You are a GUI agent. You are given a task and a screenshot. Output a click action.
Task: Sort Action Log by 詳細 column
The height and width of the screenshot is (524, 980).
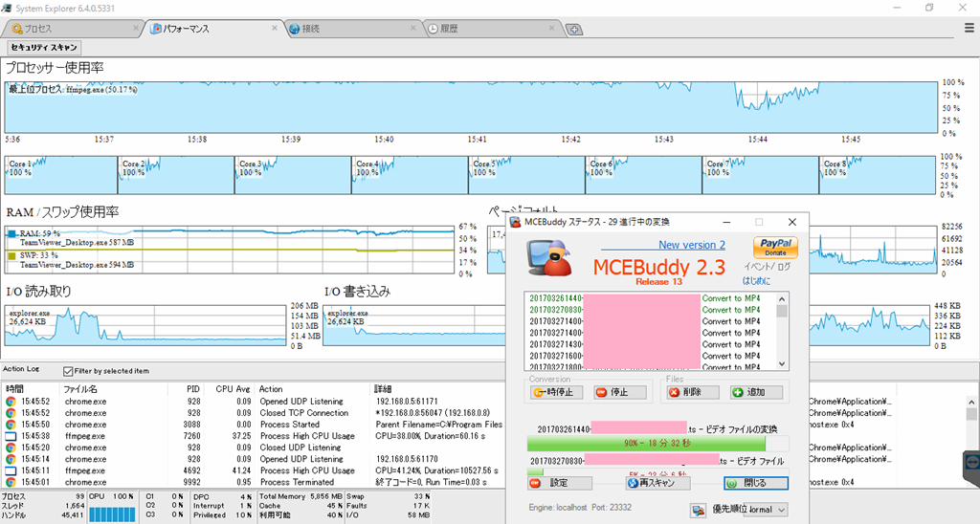click(383, 388)
